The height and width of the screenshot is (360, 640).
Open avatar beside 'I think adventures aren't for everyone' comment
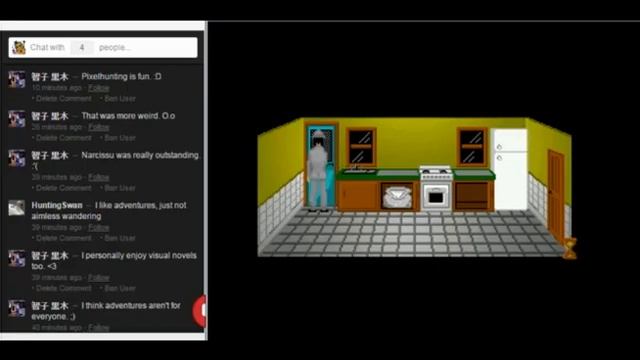[17, 309]
